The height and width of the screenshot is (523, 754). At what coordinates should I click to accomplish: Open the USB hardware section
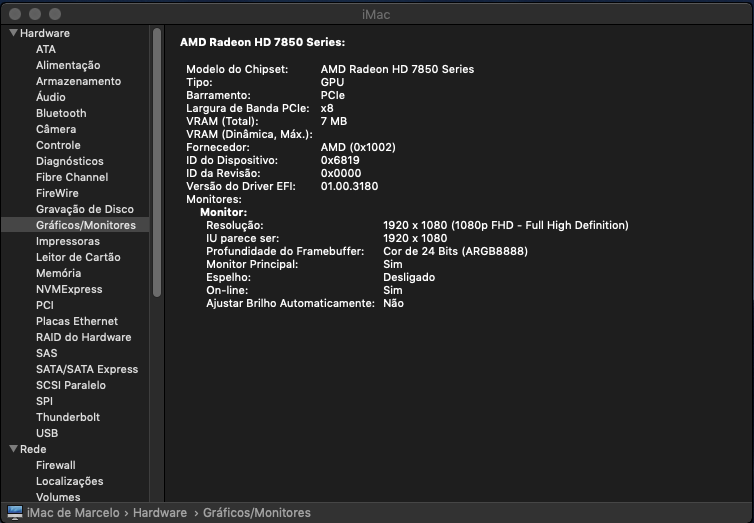tap(47, 433)
